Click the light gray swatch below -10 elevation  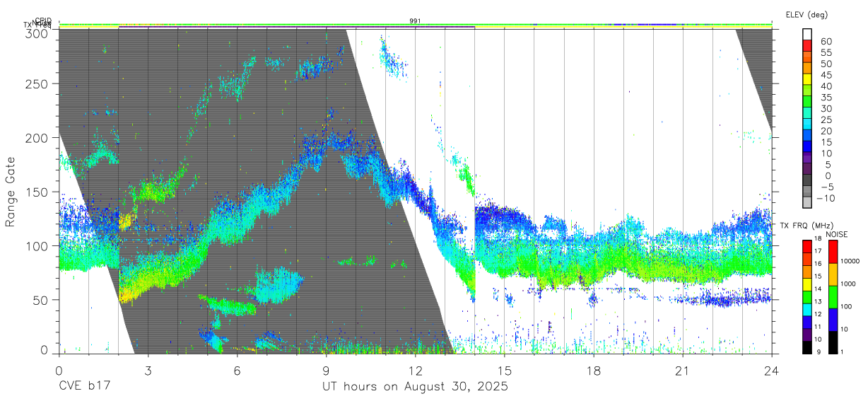(x=807, y=203)
